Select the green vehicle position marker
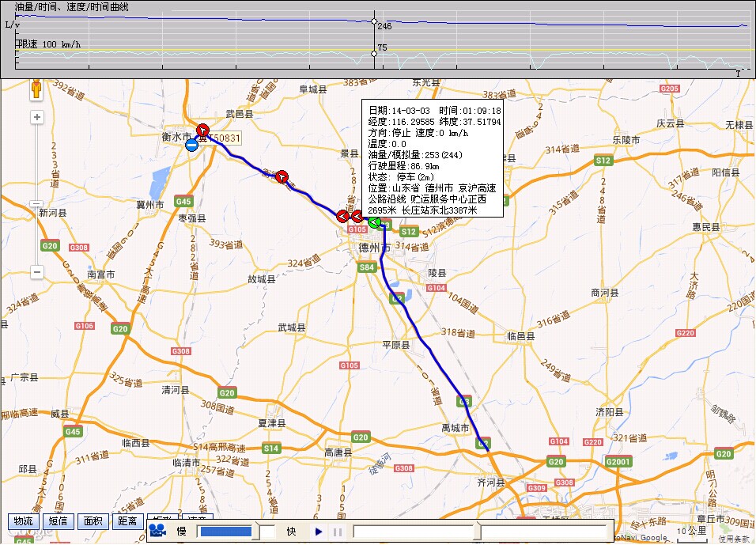756x545 pixels. 373,222
